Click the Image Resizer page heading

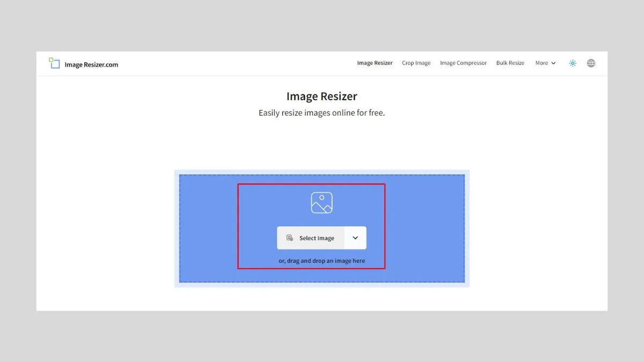[321, 96]
